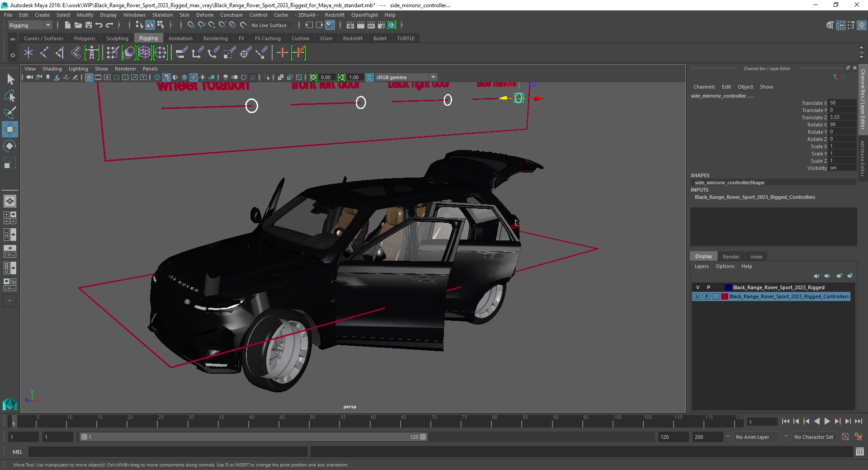868x470 pixels.
Task: Click the Aim Constraint shelf icon
Action: 261,53
